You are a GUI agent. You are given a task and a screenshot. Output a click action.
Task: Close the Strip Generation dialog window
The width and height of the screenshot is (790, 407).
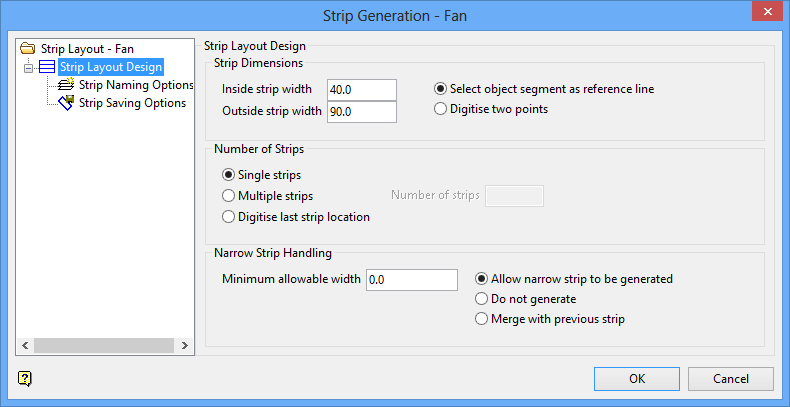(x=765, y=14)
